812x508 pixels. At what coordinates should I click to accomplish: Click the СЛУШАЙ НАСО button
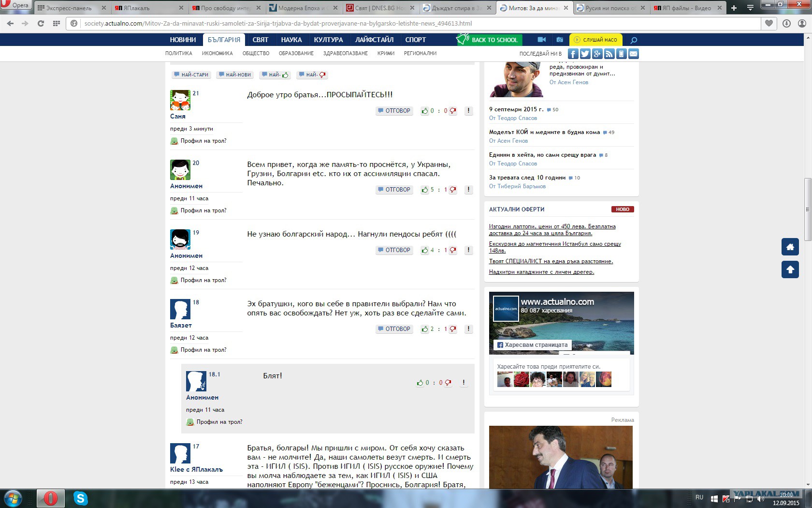tap(596, 40)
